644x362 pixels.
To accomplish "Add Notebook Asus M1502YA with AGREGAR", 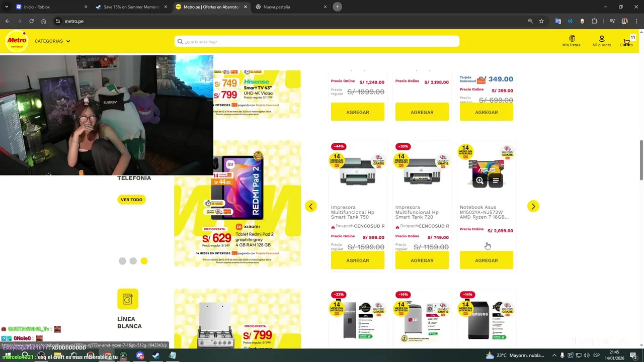I will (x=487, y=260).
